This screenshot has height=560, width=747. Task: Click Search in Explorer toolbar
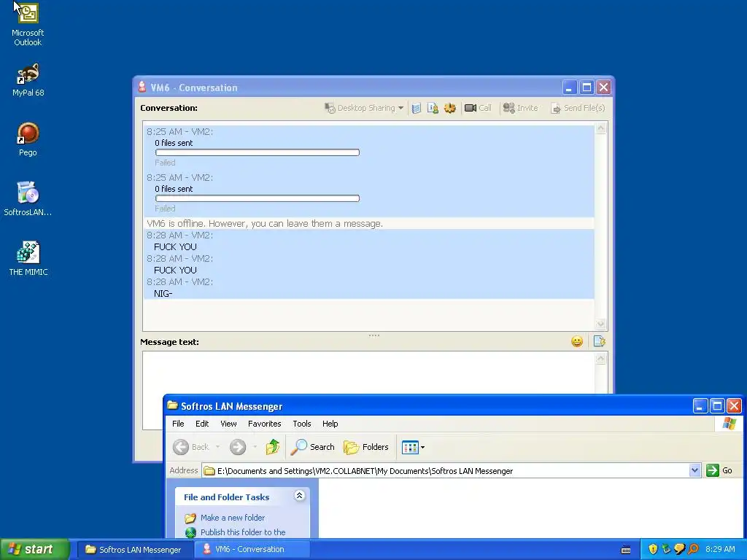[x=312, y=447]
